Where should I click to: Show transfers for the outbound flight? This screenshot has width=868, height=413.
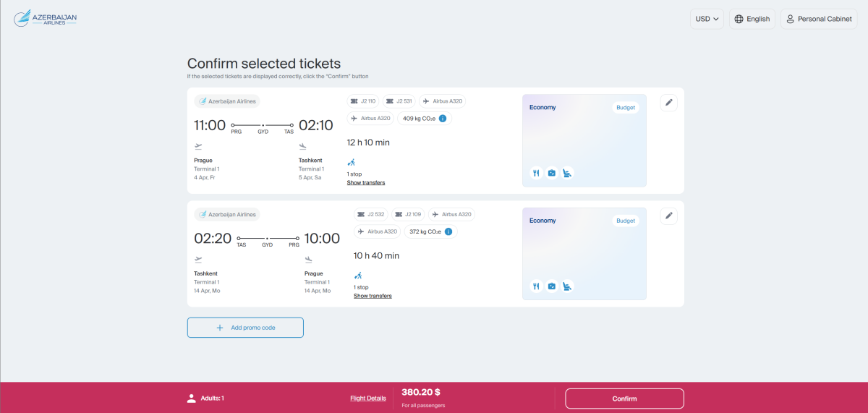366,183
